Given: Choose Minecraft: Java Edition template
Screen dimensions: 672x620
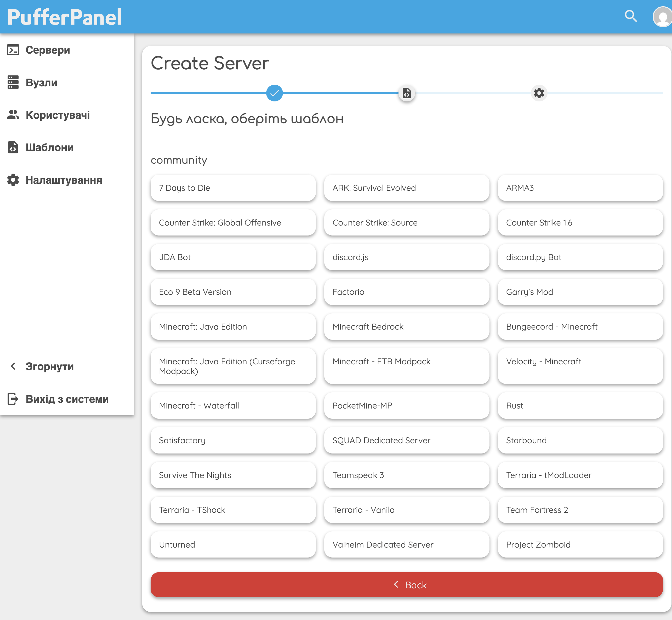Looking at the screenshot, I should (233, 327).
